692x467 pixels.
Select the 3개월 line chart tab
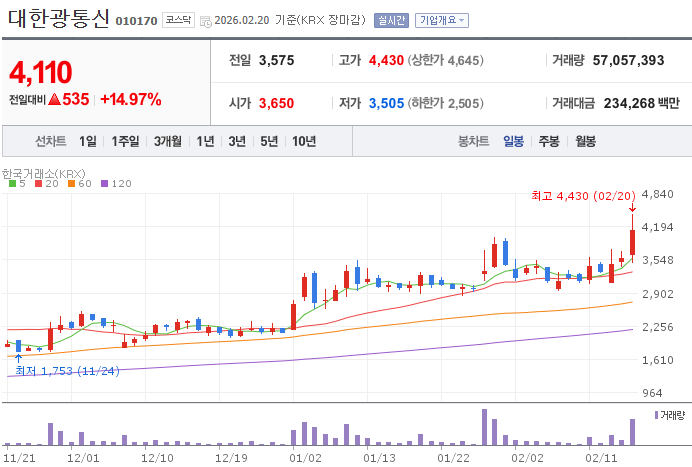point(168,141)
